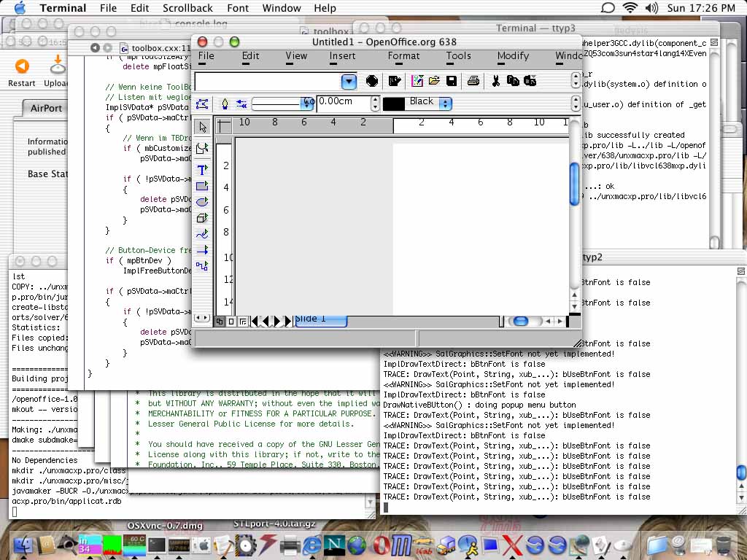Click the Internet Explorer icon in the Dock
The width and height of the screenshot is (747, 560).
coord(312,545)
